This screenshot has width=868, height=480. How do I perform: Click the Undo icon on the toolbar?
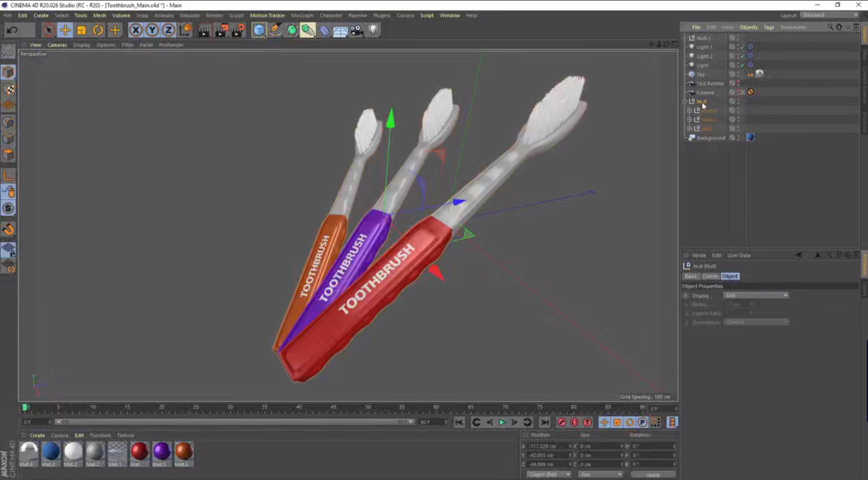pos(11,30)
